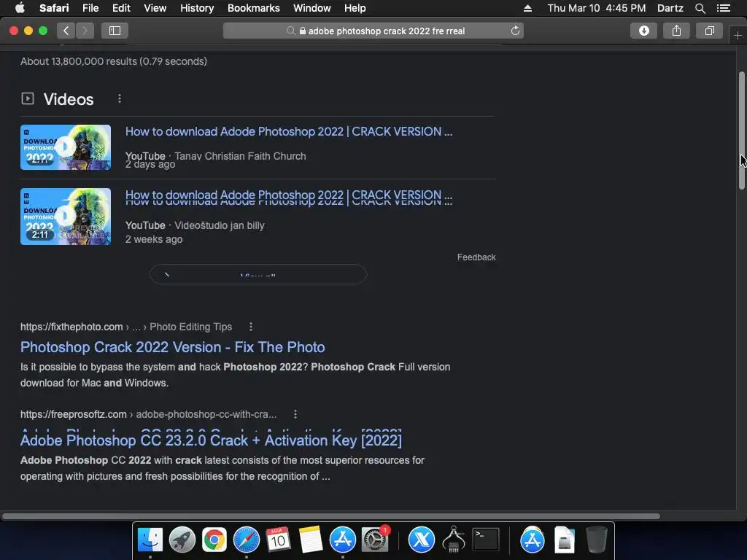This screenshot has height=560, width=747.
Task: Click the Dartz user name in menu bar
Action: [x=670, y=8]
